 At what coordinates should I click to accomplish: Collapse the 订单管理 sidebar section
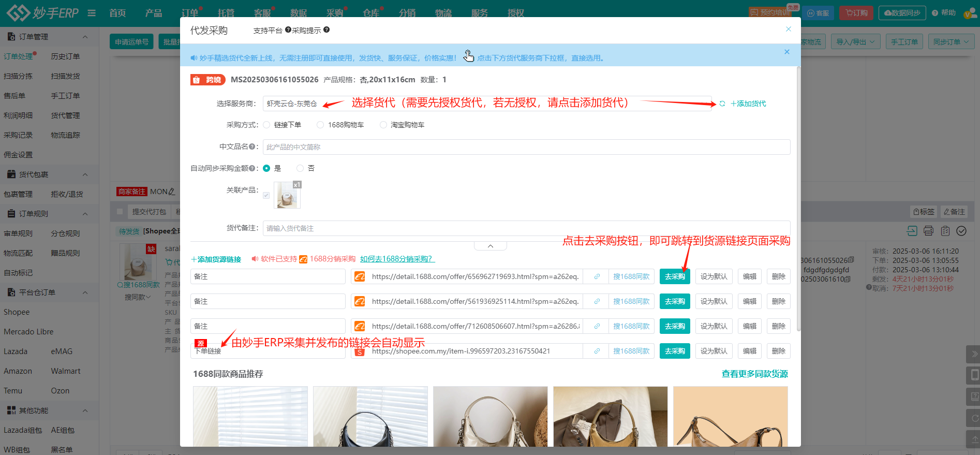tap(85, 37)
